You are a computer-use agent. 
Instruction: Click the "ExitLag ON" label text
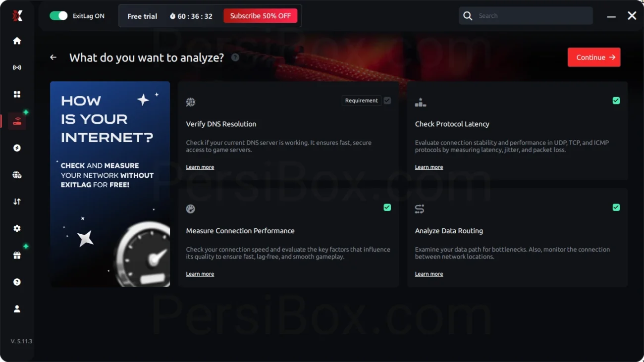(89, 16)
